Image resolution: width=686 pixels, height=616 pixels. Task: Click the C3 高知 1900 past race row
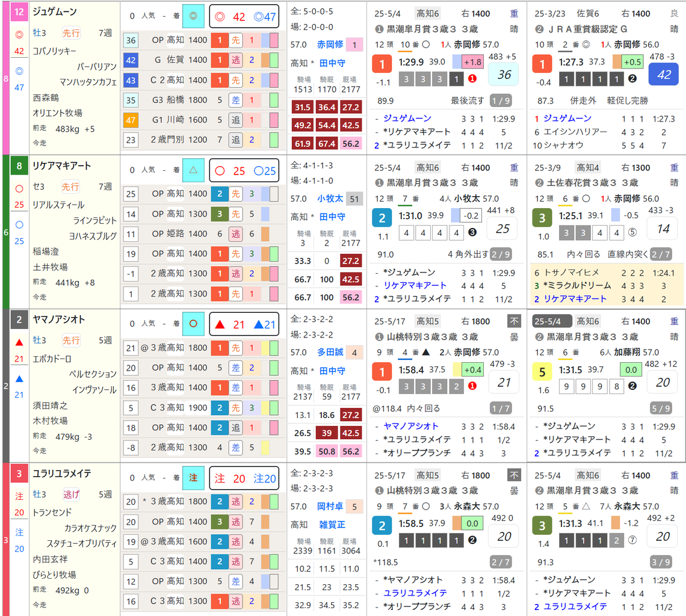[203, 408]
